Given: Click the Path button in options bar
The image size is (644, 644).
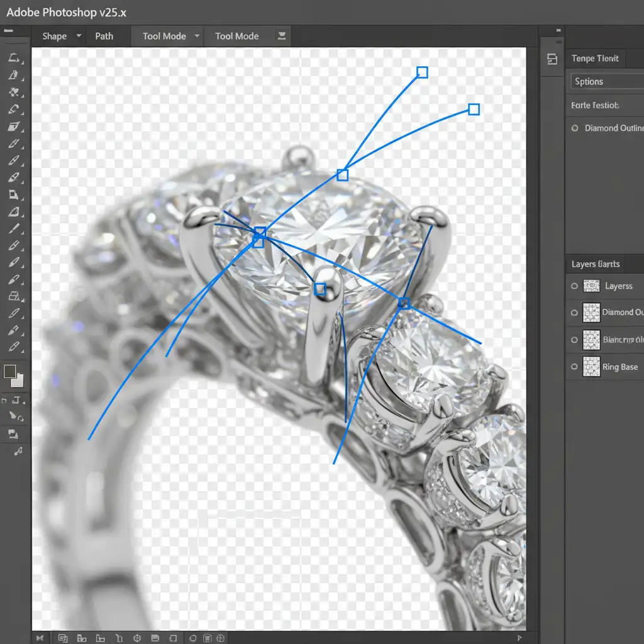Looking at the screenshot, I should click(x=104, y=36).
